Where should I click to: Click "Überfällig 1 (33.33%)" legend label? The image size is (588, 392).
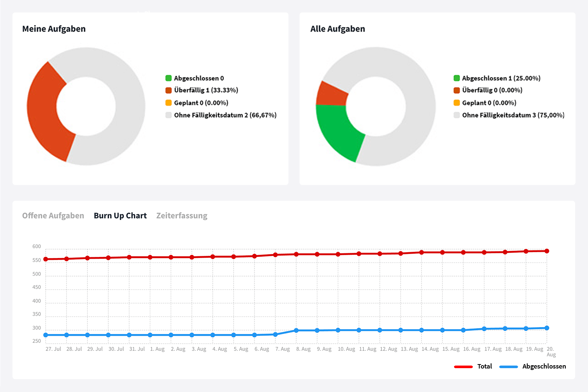206,90
